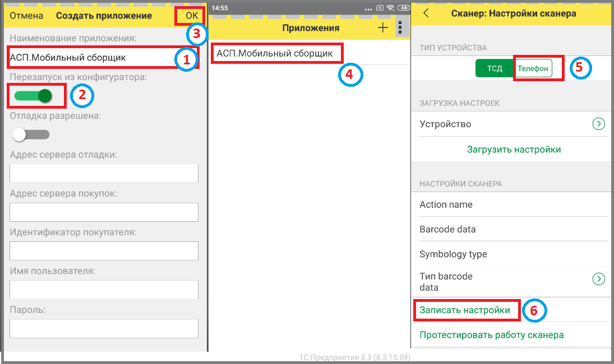Viewport: 614px width, 364px height.
Task: Open the three-dot overflow menu
Action: (x=400, y=28)
